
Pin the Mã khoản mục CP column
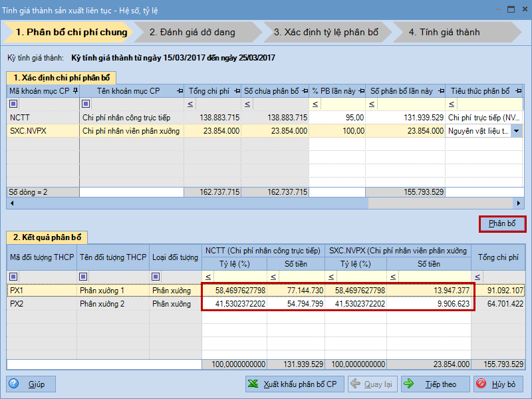(74, 91)
